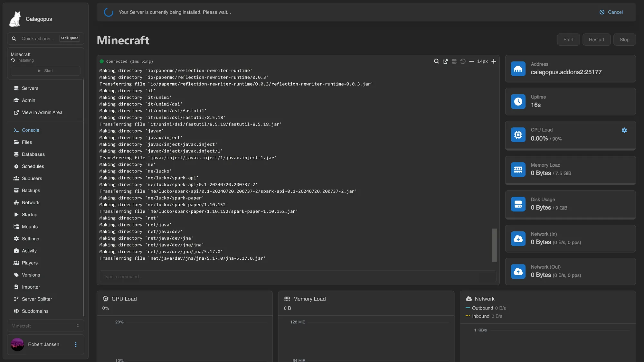The image size is (644, 362).
Task: Click the CPU Load chart chip icon
Action: [106, 299]
